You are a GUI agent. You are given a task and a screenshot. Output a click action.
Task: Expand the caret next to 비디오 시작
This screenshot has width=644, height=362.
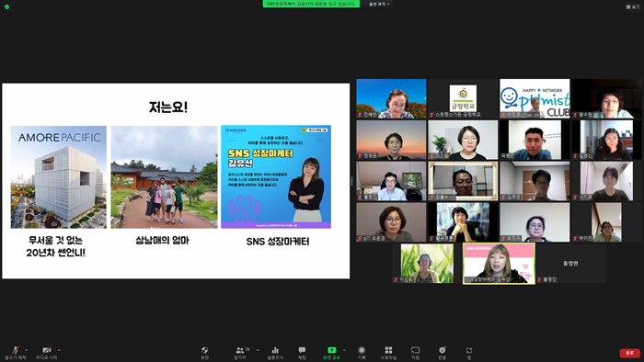59,350
